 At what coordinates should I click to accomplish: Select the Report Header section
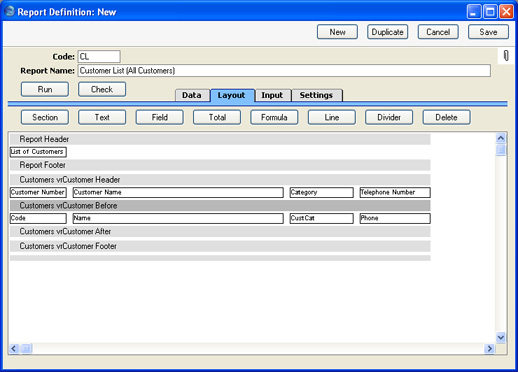pos(220,139)
